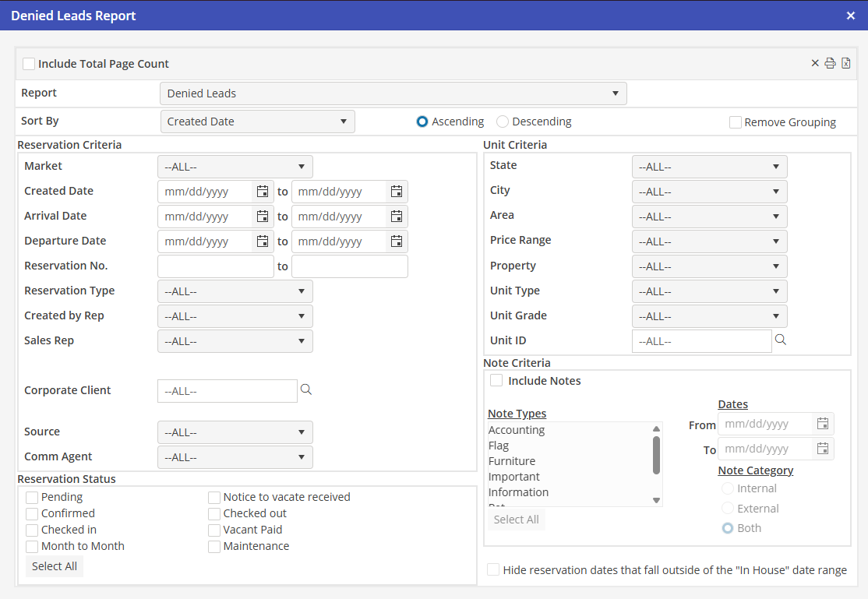868x599 pixels.
Task: Expand the Report dropdown showing Denied Leads
Action: (x=393, y=93)
